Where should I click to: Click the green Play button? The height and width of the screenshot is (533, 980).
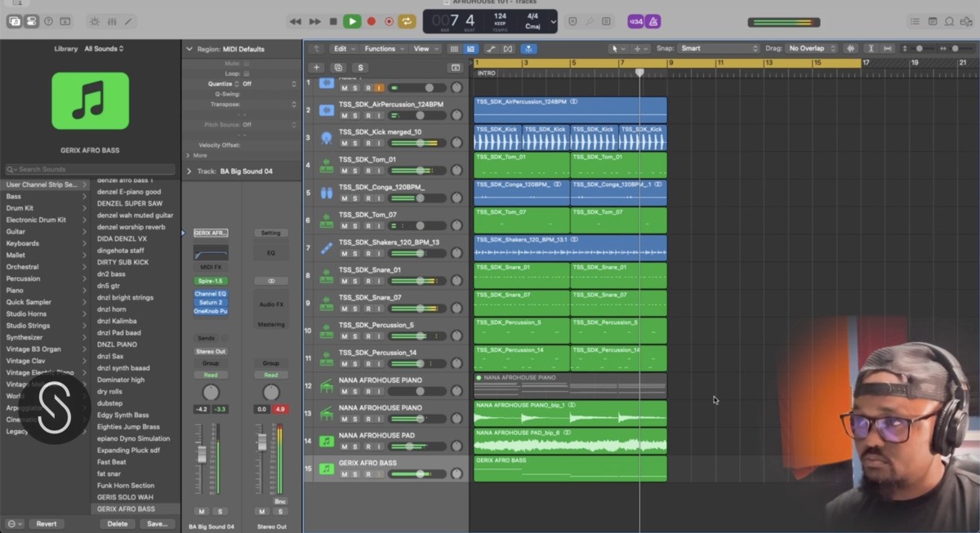point(352,21)
